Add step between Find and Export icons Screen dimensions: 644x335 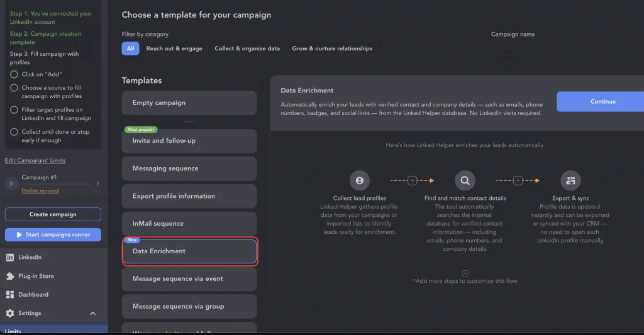click(518, 180)
